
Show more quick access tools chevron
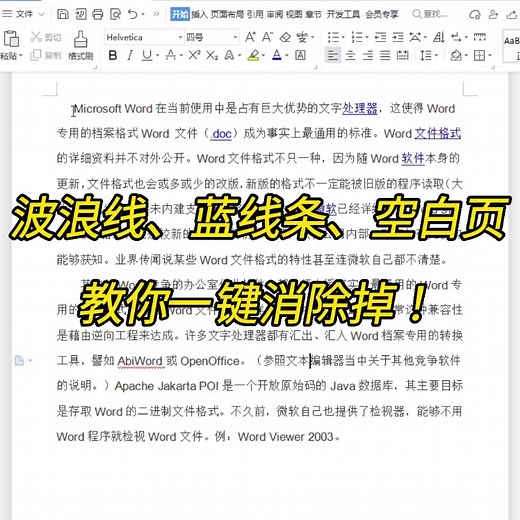(x=156, y=14)
